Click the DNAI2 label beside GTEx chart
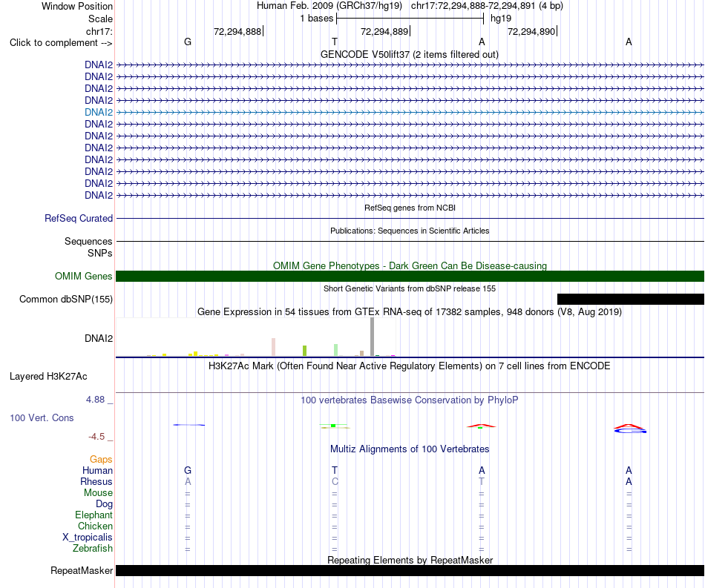 point(99,338)
